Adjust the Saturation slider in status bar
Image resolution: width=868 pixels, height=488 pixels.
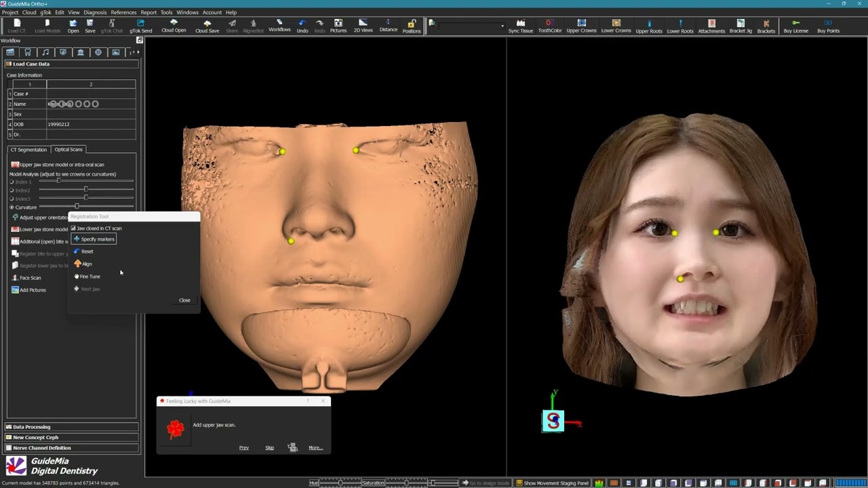click(407, 483)
